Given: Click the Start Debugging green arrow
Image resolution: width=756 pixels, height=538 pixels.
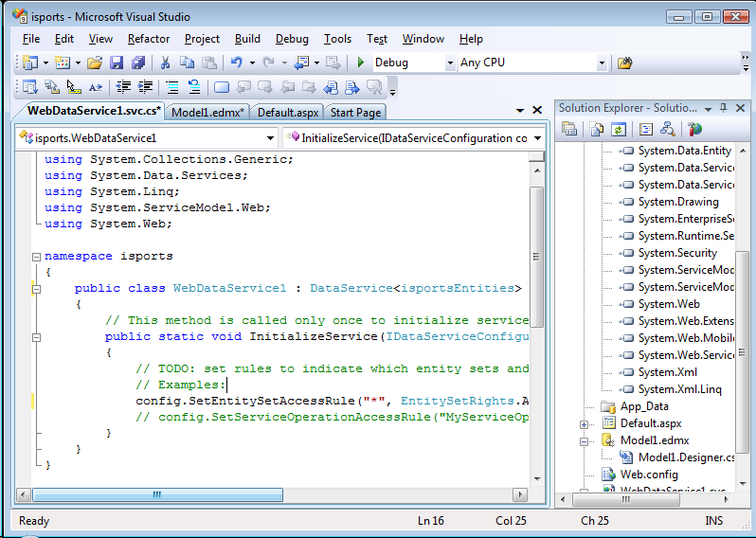Looking at the screenshot, I should point(360,63).
